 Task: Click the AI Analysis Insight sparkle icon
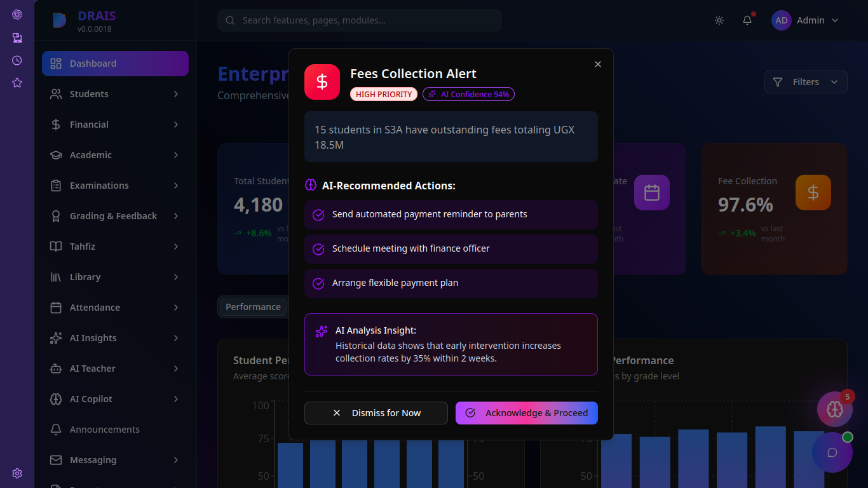click(322, 331)
